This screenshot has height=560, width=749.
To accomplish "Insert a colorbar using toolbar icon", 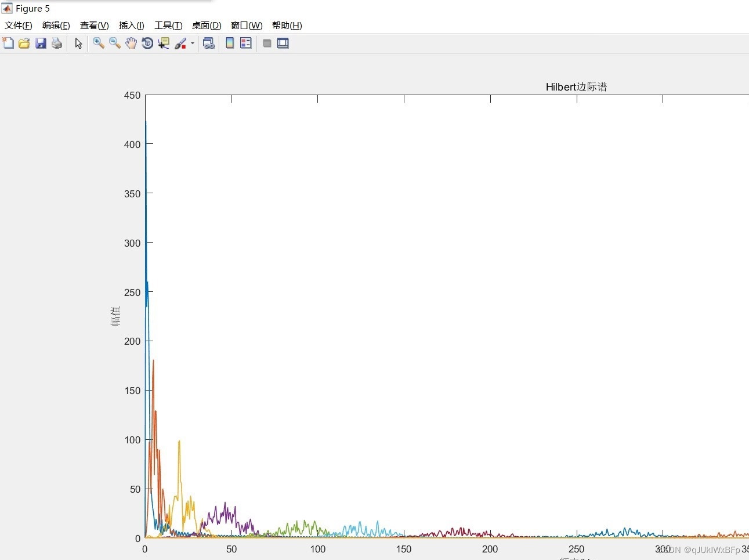I will 230,43.
